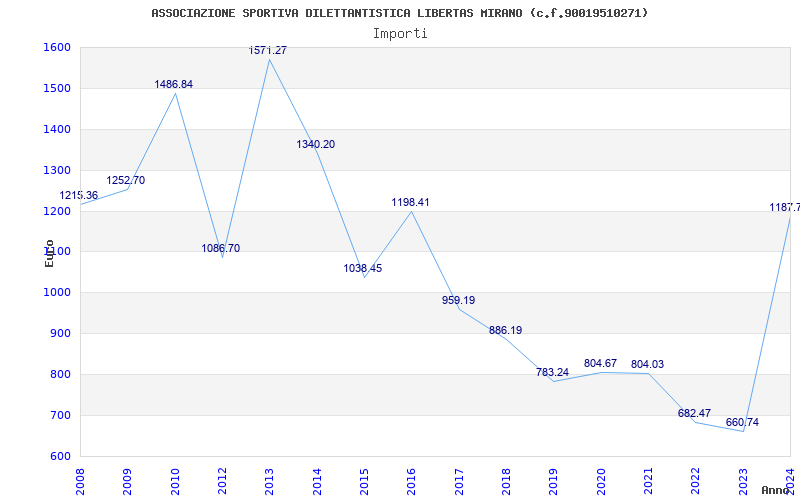The image size is (800, 500).
Task: Click year 2016 on the x-axis
Action: pos(412,482)
